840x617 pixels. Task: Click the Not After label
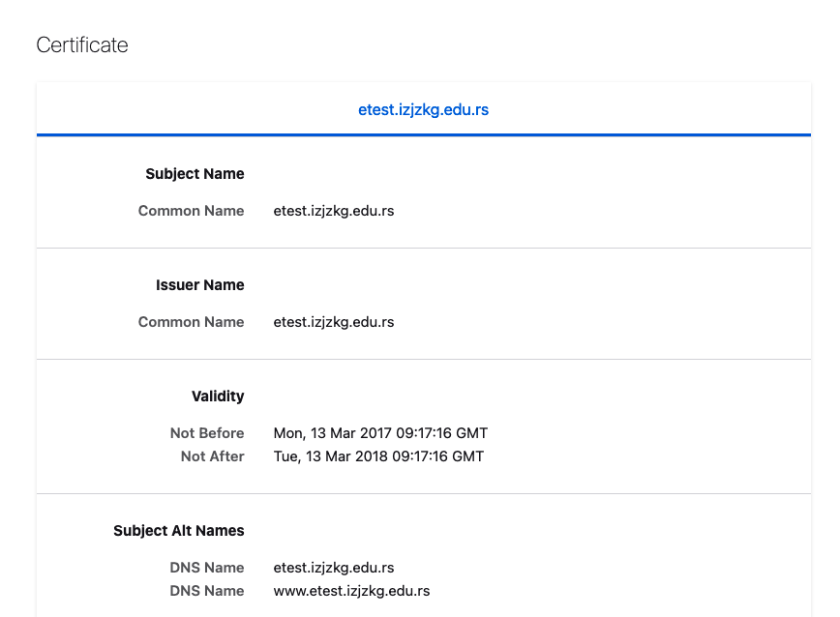click(x=212, y=456)
